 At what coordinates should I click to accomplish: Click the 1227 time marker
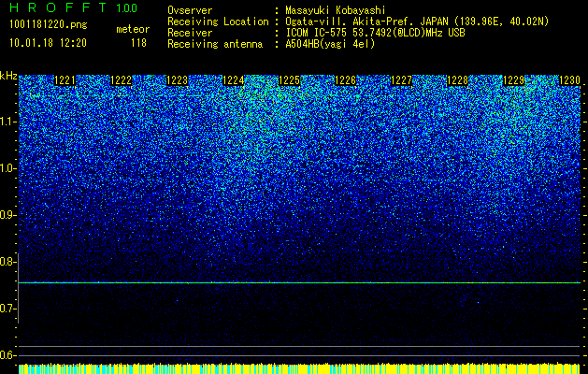coord(402,80)
